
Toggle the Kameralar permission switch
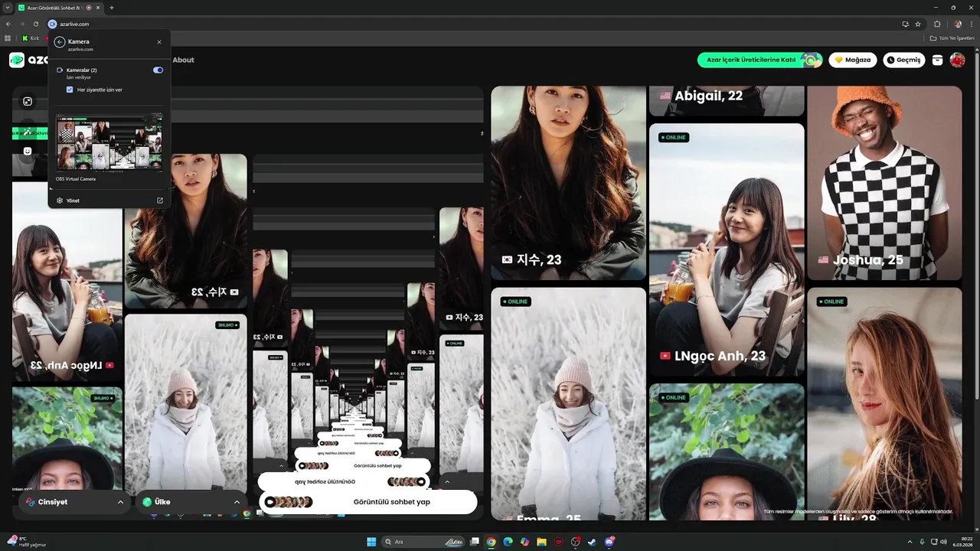tap(158, 70)
